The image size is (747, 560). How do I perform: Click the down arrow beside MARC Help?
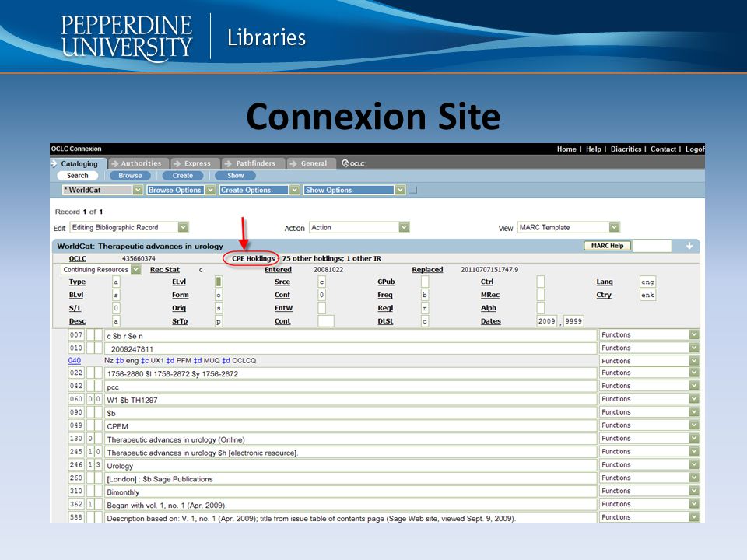(x=689, y=246)
